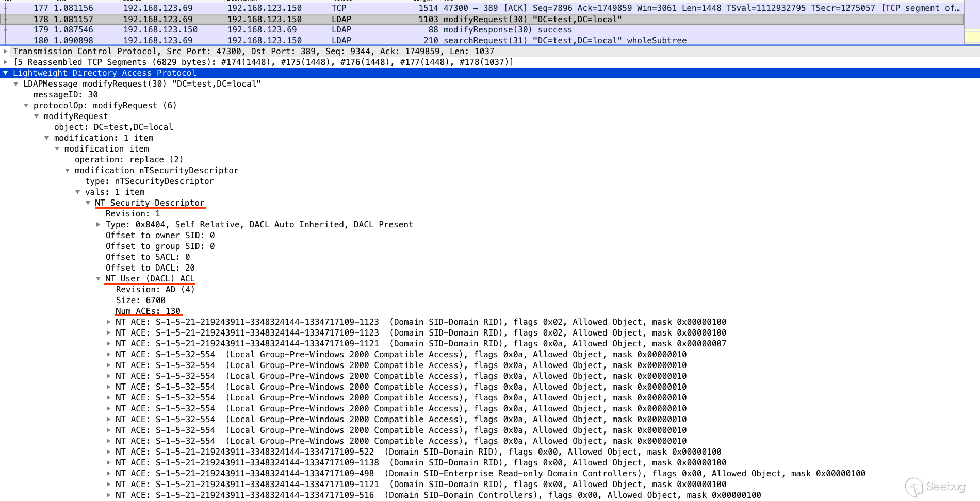The width and height of the screenshot is (980, 501).
Task: Expand the Transmission Control Protocol section
Action: pyautogui.click(x=6, y=52)
